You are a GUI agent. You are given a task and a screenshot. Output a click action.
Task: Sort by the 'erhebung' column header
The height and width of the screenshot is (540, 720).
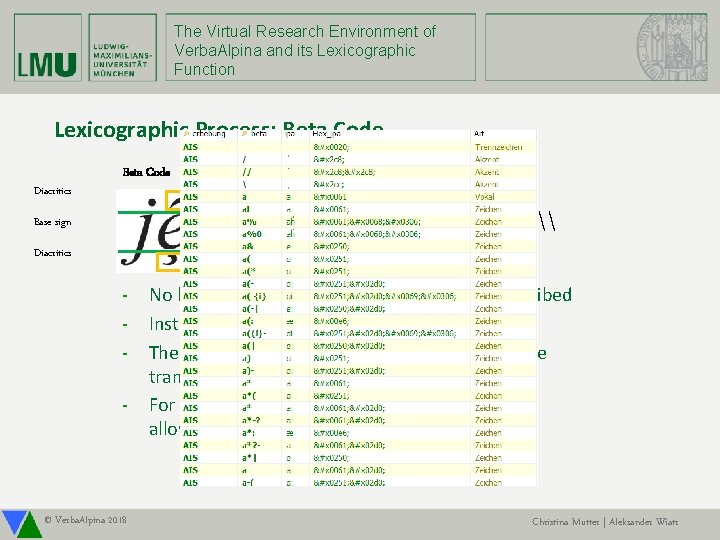pyautogui.click(x=209, y=134)
